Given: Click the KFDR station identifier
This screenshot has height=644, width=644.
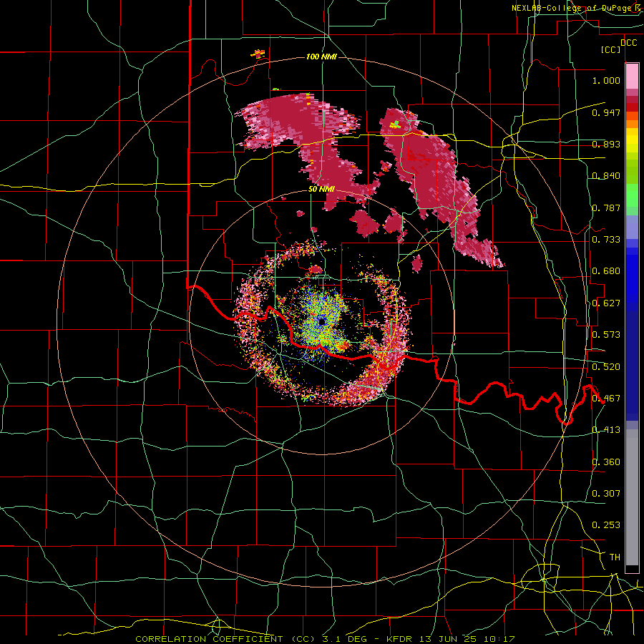Looking at the screenshot, I should tap(399, 639).
